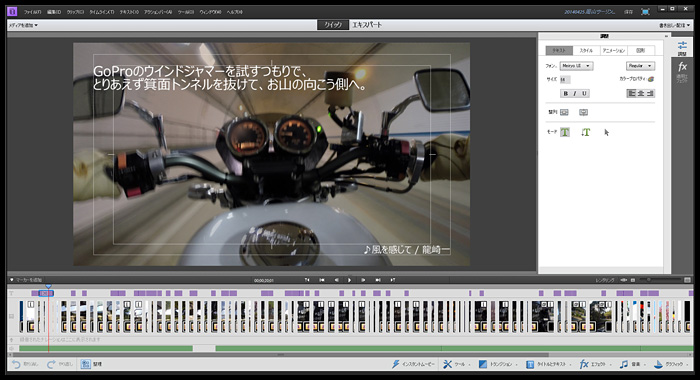Click the redo arrow icon

pyautogui.click(x=51, y=364)
